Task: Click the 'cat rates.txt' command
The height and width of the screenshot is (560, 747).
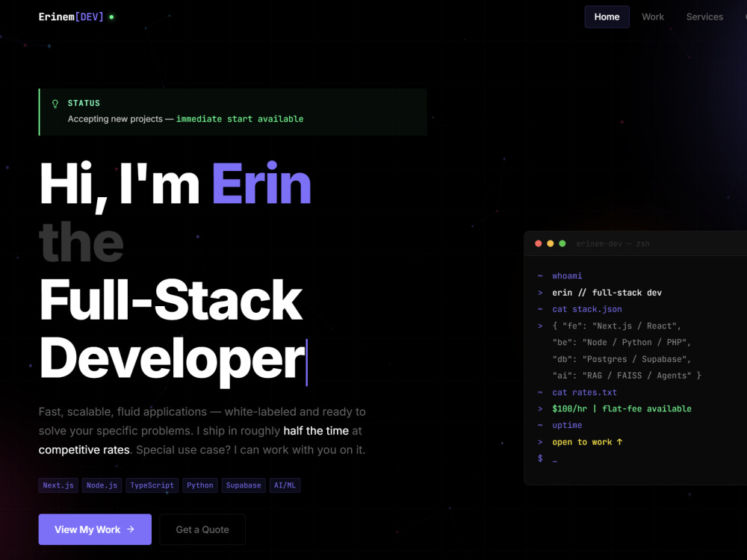Action: tap(585, 393)
